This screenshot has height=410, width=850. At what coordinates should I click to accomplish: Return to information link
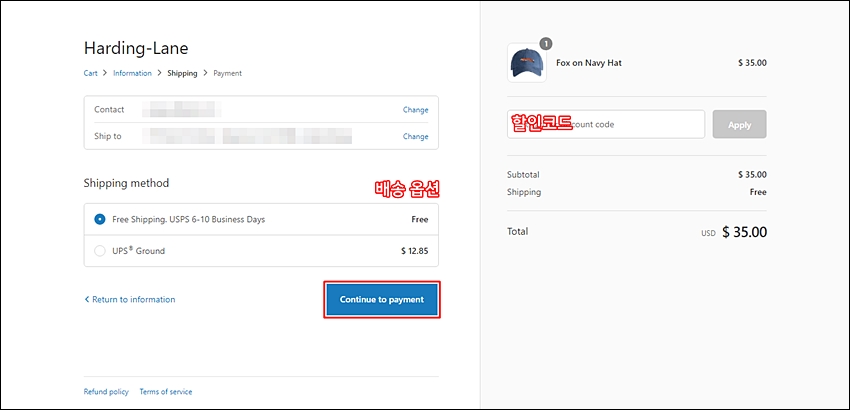(133, 299)
